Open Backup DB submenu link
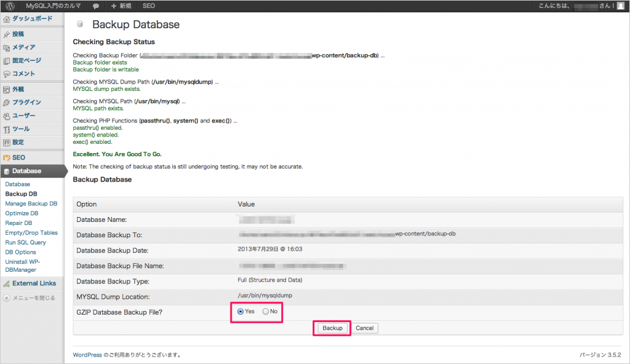Screen dimensions: 630x364 coord(22,194)
